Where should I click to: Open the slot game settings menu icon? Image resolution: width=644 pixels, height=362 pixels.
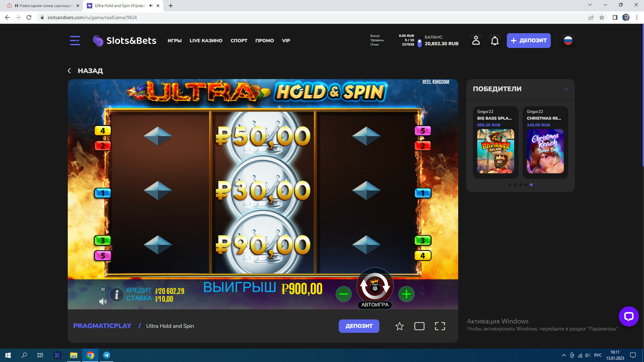click(x=103, y=289)
